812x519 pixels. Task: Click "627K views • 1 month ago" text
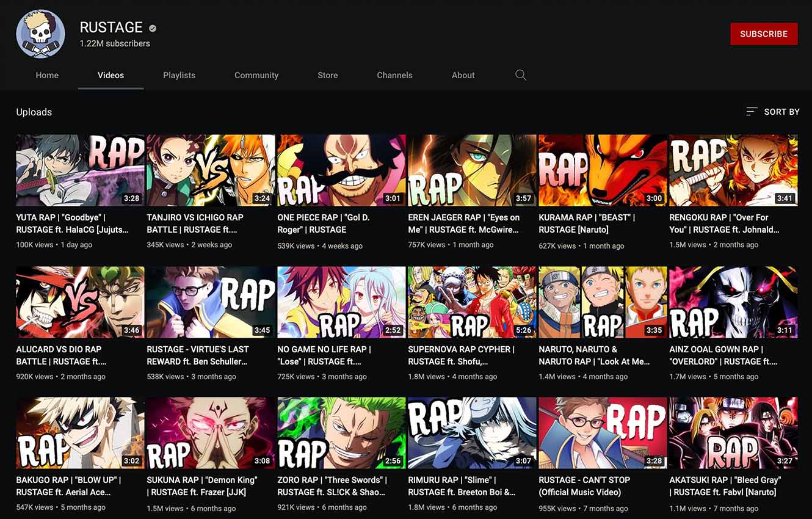(x=581, y=246)
